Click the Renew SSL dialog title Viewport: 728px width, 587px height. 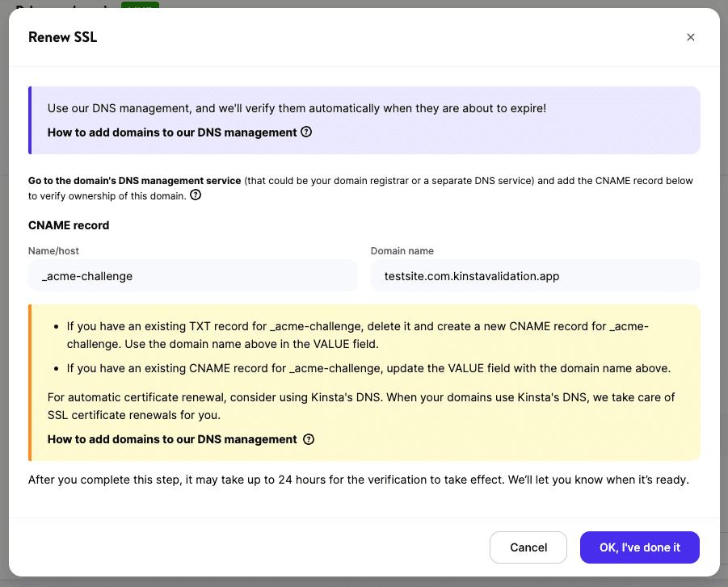(62, 37)
